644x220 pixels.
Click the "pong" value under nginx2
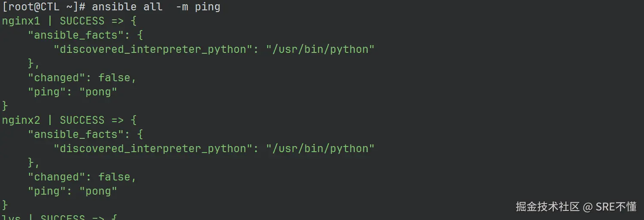[98, 191]
